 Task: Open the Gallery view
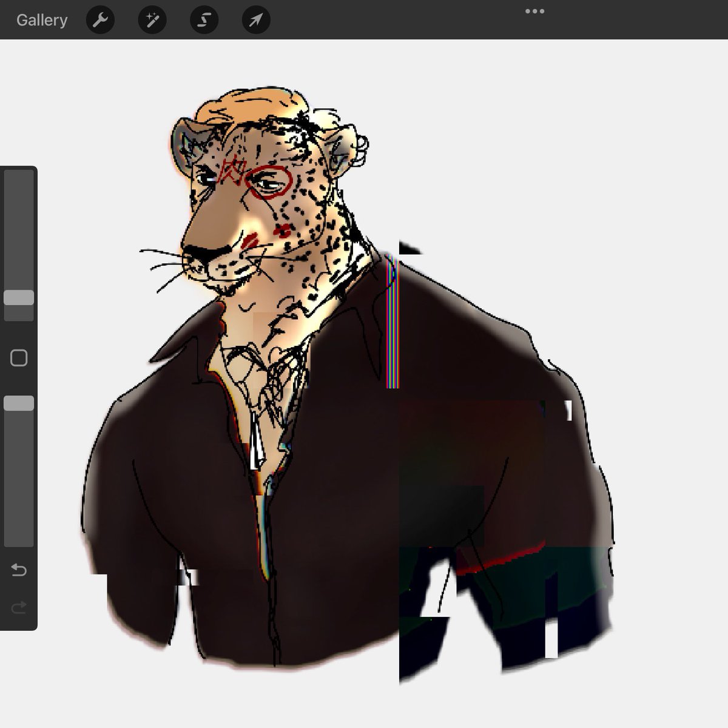(41, 20)
